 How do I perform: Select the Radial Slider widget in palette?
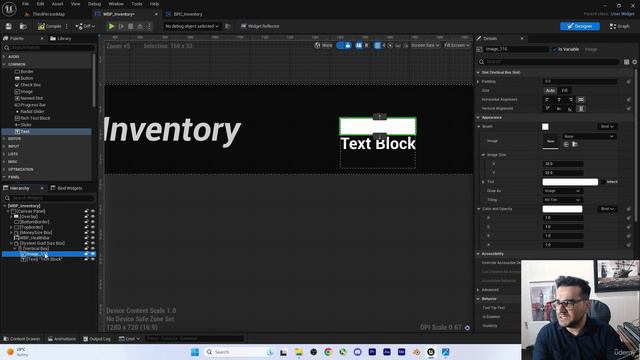coord(29,111)
